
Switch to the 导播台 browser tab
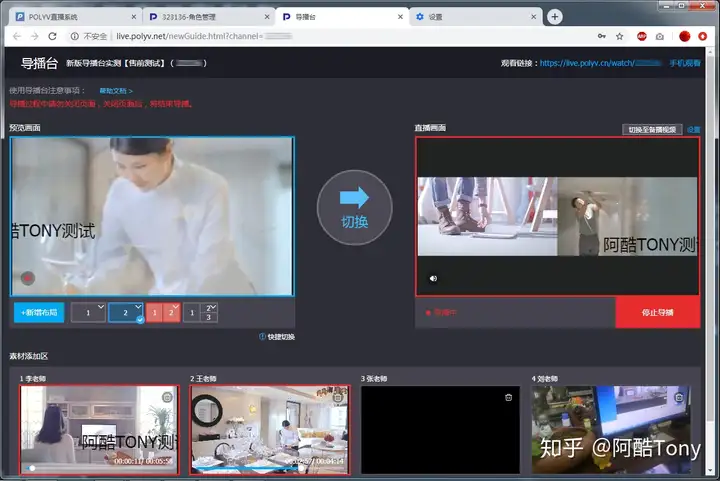(x=340, y=17)
